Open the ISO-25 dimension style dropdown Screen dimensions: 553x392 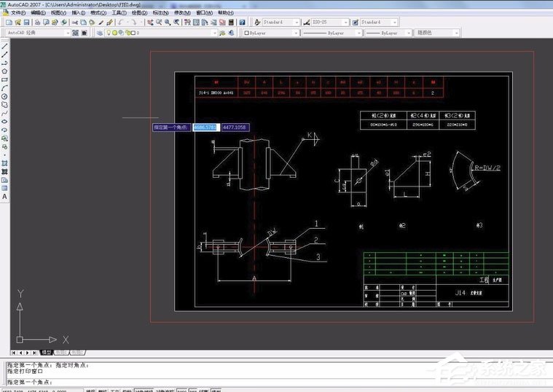(347, 23)
